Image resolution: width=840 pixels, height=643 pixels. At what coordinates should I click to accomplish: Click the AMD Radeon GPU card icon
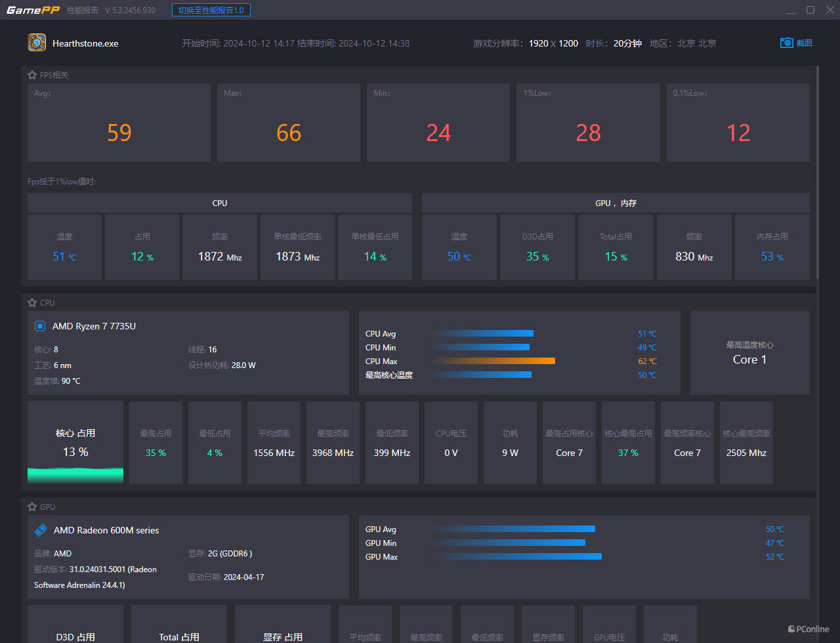(x=41, y=530)
